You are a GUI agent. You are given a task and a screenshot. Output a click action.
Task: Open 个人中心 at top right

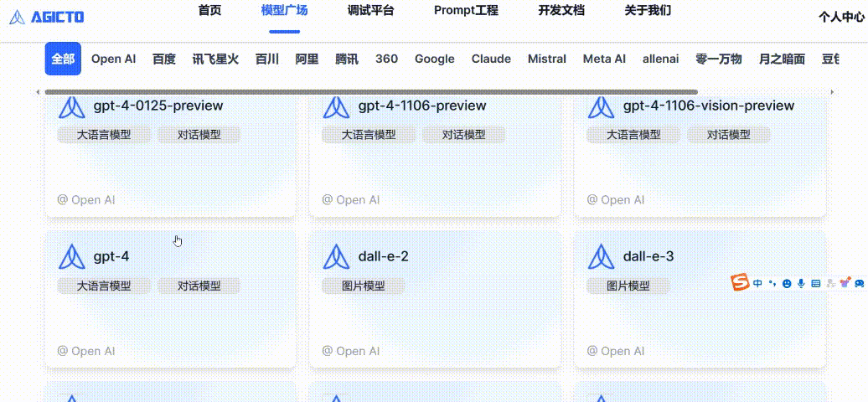(841, 17)
